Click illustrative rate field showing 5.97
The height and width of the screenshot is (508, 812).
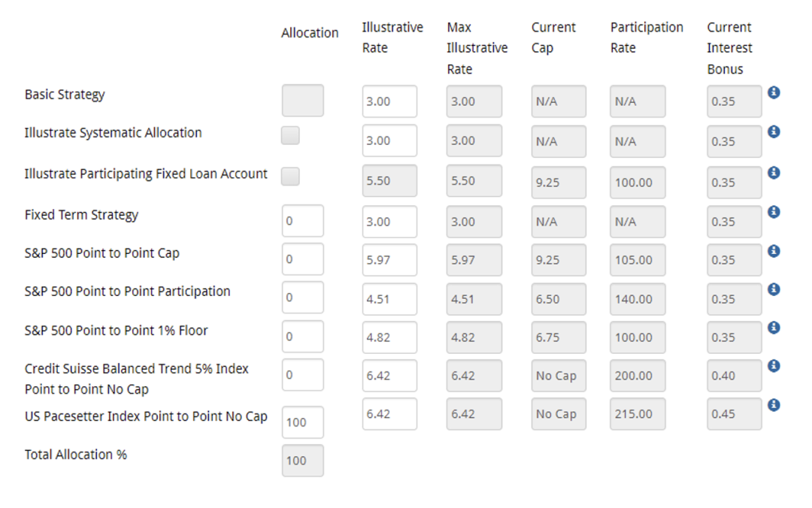click(389, 260)
